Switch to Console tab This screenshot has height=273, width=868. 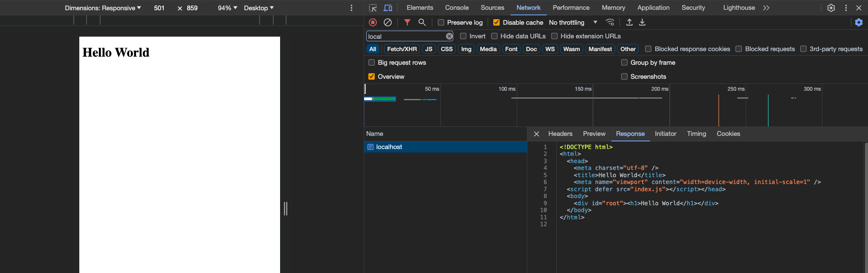point(457,8)
